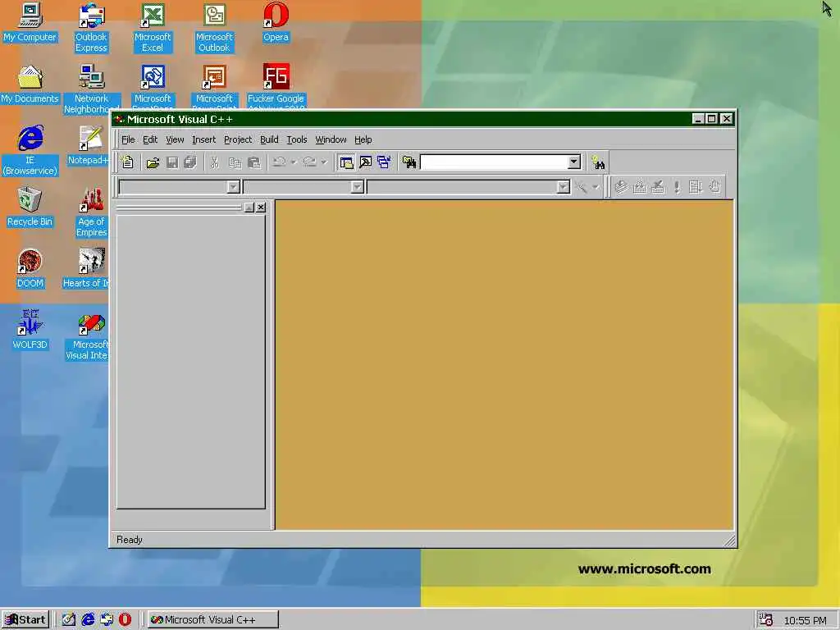
Task: Open the Window menu
Action: coord(331,139)
